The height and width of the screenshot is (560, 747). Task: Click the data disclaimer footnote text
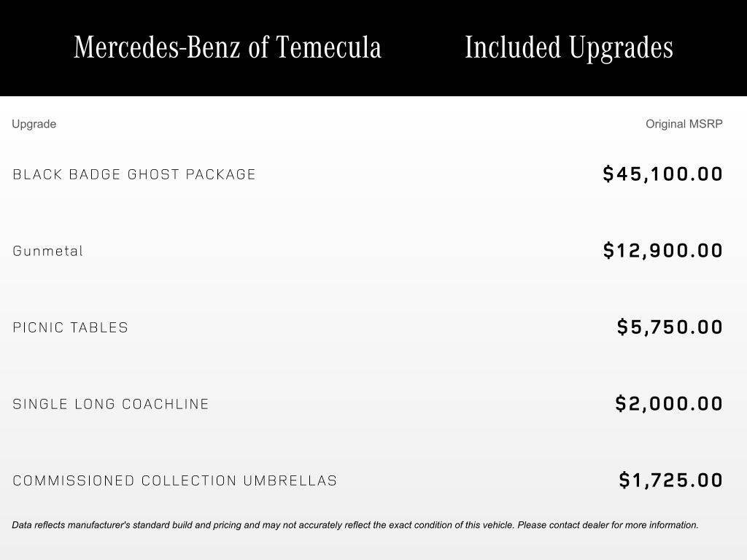tap(355, 525)
